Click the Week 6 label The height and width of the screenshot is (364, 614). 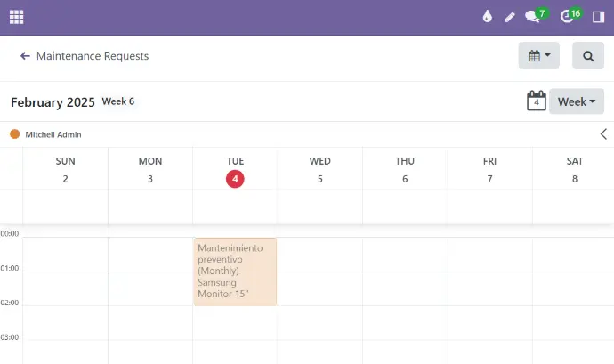(x=117, y=101)
